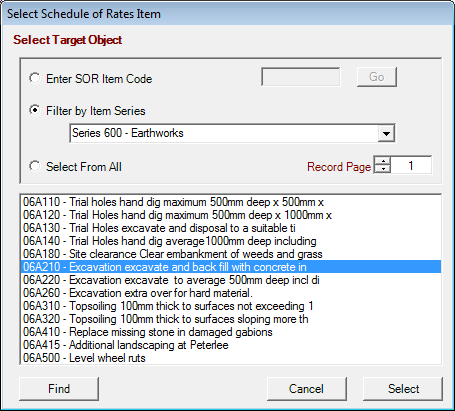Decrease Record Page with the down arrow
Viewport: 455px width, 411px height.
tap(383, 169)
